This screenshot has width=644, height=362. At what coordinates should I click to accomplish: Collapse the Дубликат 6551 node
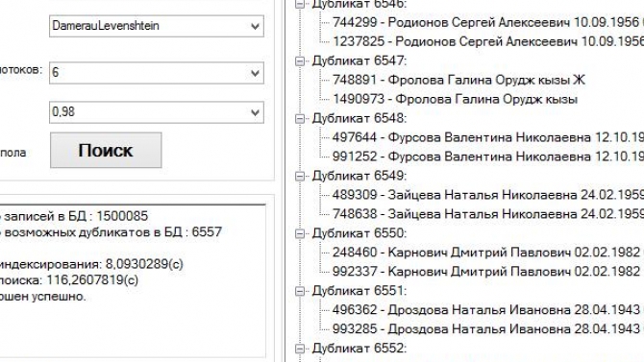point(300,291)
